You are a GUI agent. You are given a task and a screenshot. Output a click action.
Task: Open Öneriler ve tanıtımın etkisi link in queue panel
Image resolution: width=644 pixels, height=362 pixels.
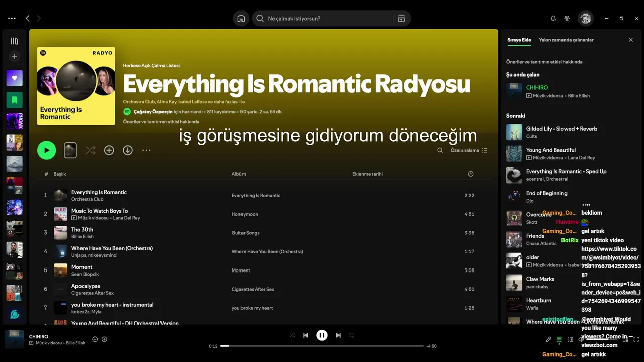pyautogui.click(x=544, y=62)
